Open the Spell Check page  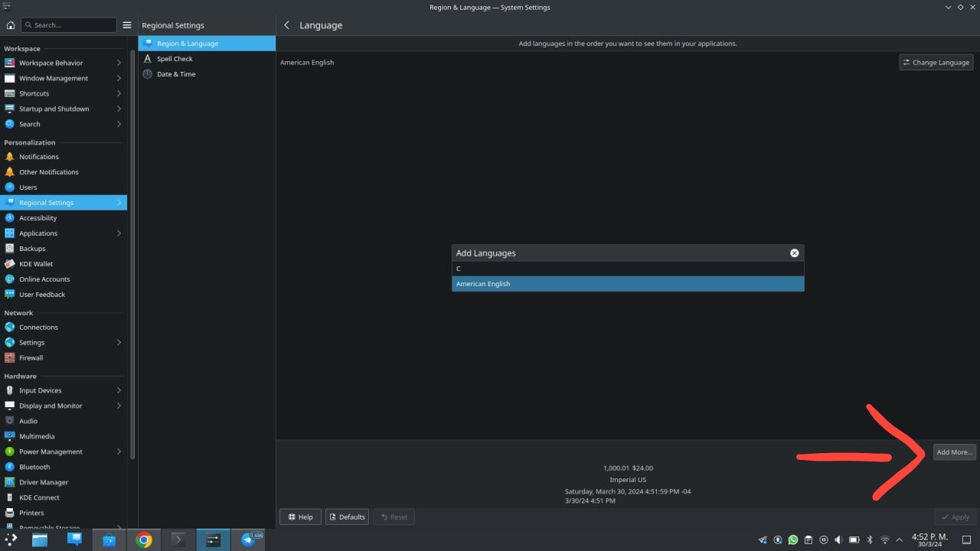point(207,59)
